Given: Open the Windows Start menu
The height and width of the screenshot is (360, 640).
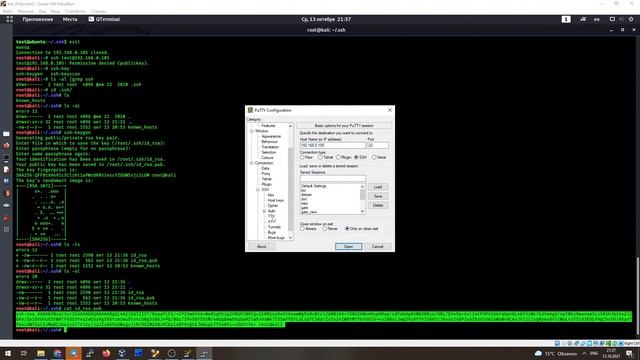Looking at the screenshot, I should [7, 353].
